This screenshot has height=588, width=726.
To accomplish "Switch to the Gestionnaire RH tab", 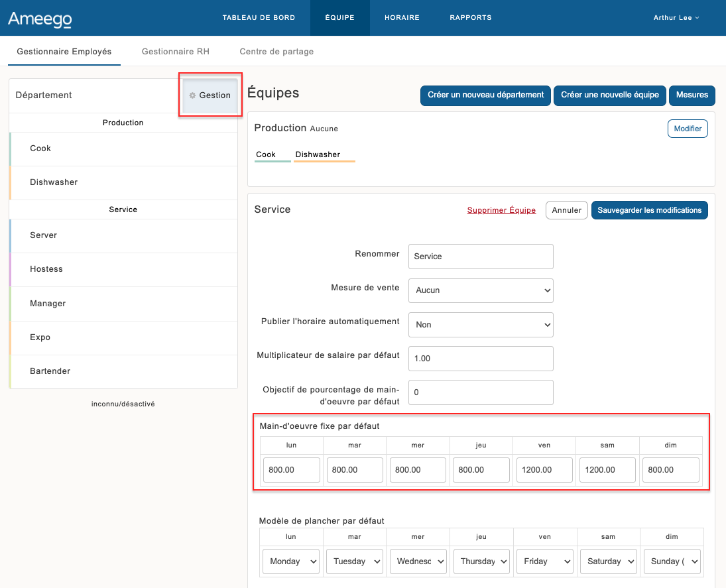I will (x=176, y=51).
